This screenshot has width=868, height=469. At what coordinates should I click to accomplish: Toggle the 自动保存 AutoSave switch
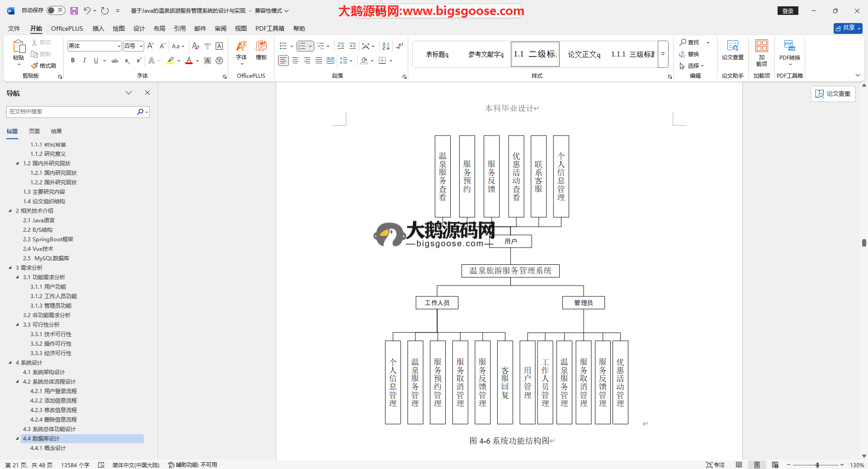[x=56, y=10]
